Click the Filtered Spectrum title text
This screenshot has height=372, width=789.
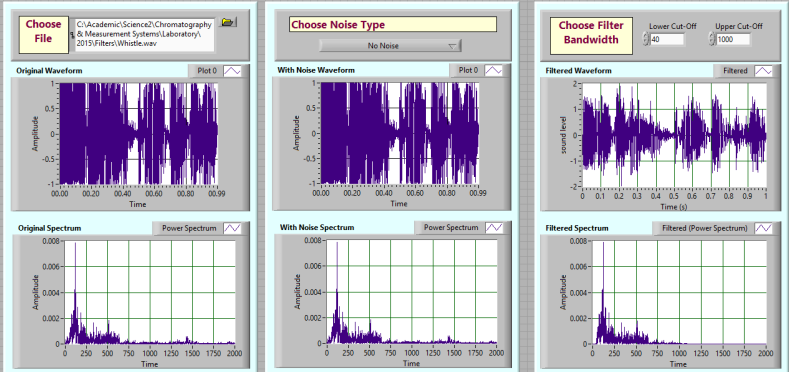[x=577, y=229]
